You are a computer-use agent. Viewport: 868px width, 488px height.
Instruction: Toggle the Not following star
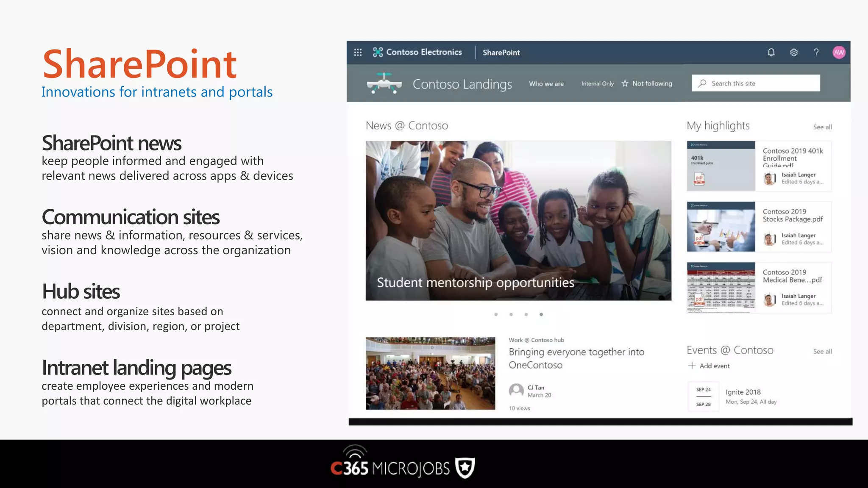(x=625, y=83)
